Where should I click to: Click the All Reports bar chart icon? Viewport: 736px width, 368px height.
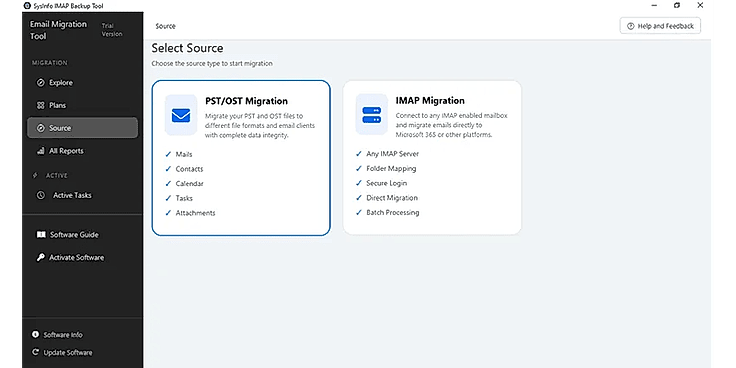click(x=40, y=151)
